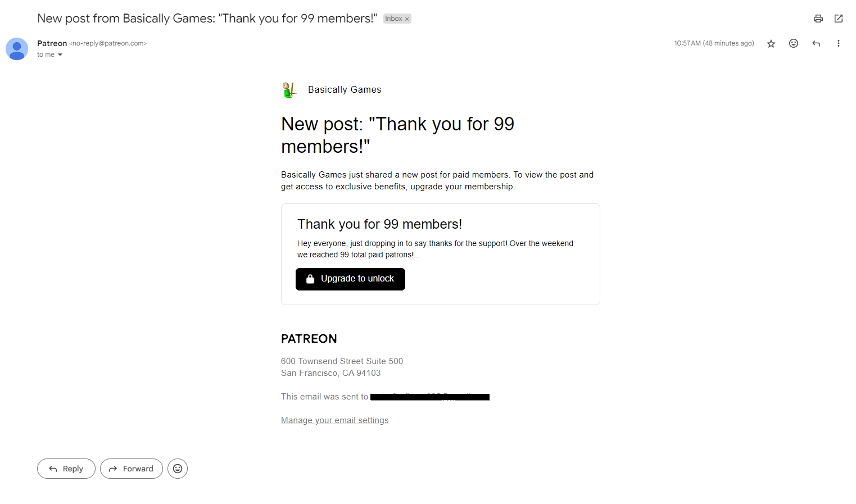This screenshot has height=504, width=856.
Task: Click the Reply button at bottom
Action: point(66,469)
